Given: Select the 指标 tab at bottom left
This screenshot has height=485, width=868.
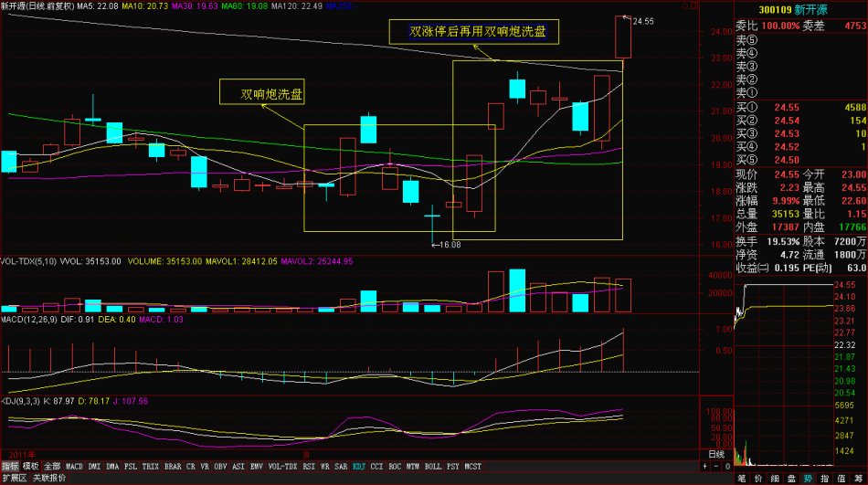Looking at the screenshot, I should (10, 467).
